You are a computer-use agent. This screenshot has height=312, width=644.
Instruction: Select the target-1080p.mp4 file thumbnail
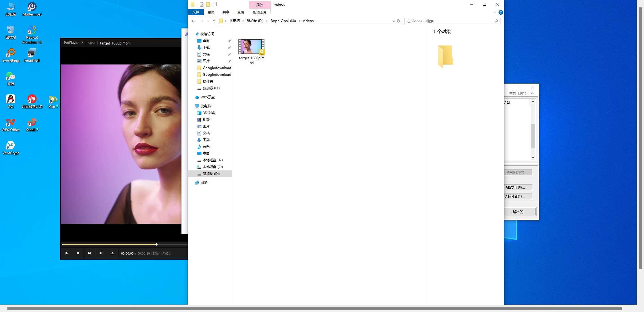coord(252,47)
